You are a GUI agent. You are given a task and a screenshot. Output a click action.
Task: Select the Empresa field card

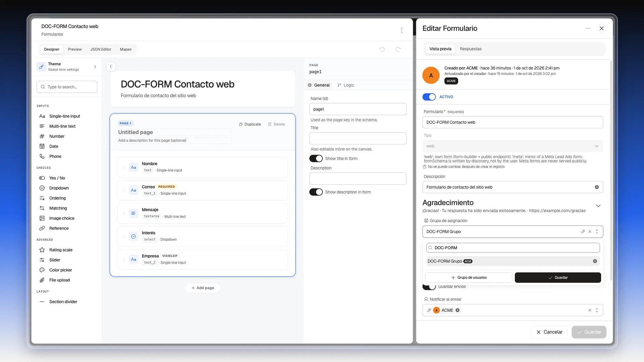pos(203,259)
